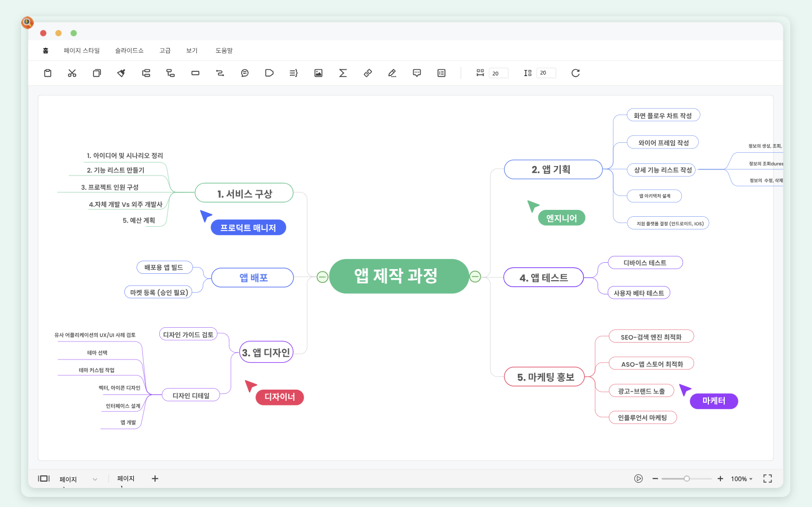Click the Paste clipboard icon
The image size is (812, 507).
pyautogui.click(x=48, y=73)
